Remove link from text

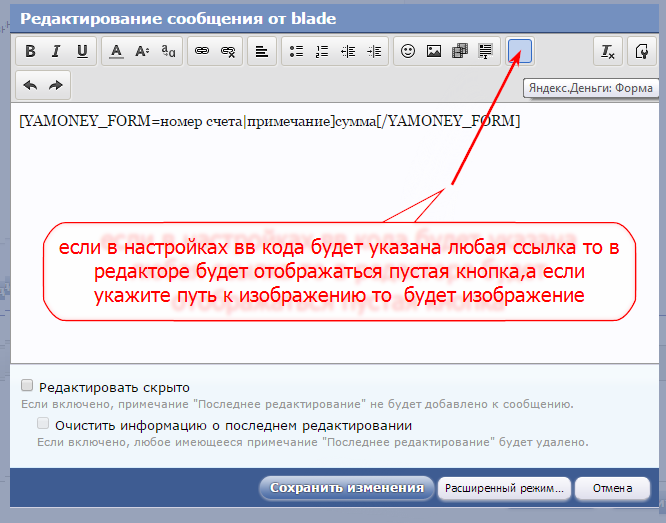pos(228,51)
